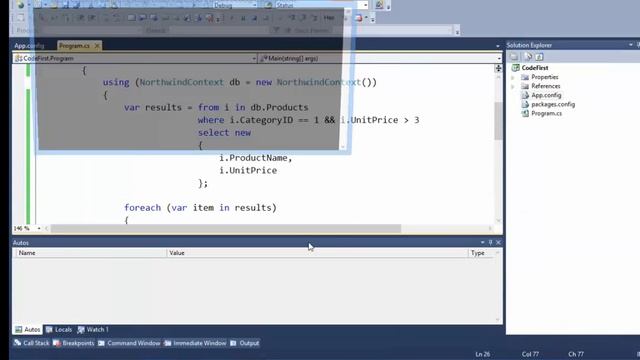The height and width of the screenshot is (360, 640).
Task: Open the Call Stack tab
Action: [31, 343]
